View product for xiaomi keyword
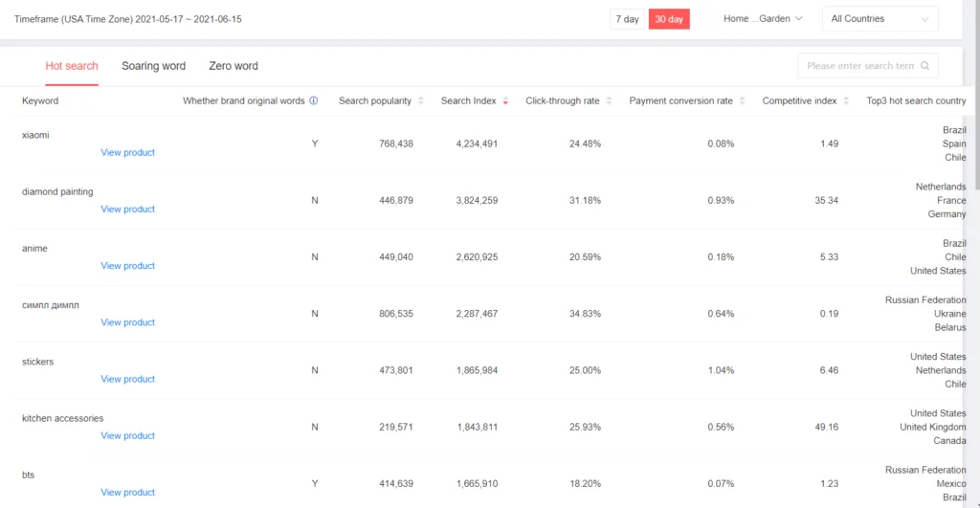The image size is (980, 508). click(x=127, y=152)
